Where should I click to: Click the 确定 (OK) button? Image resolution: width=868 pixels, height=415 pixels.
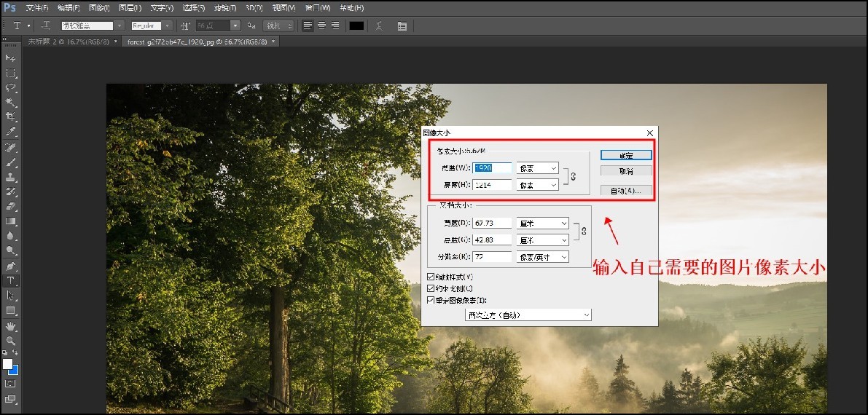coord(619,155)
